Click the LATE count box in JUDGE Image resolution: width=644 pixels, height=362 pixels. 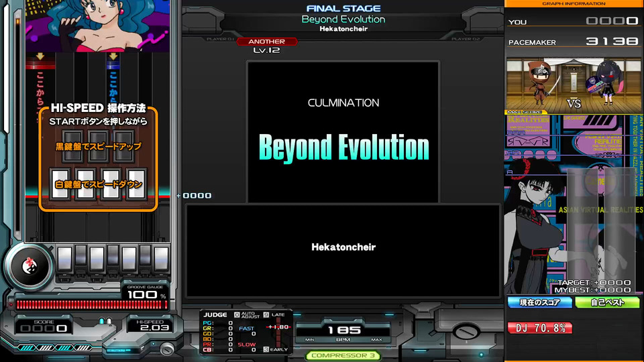click(266, 315)
